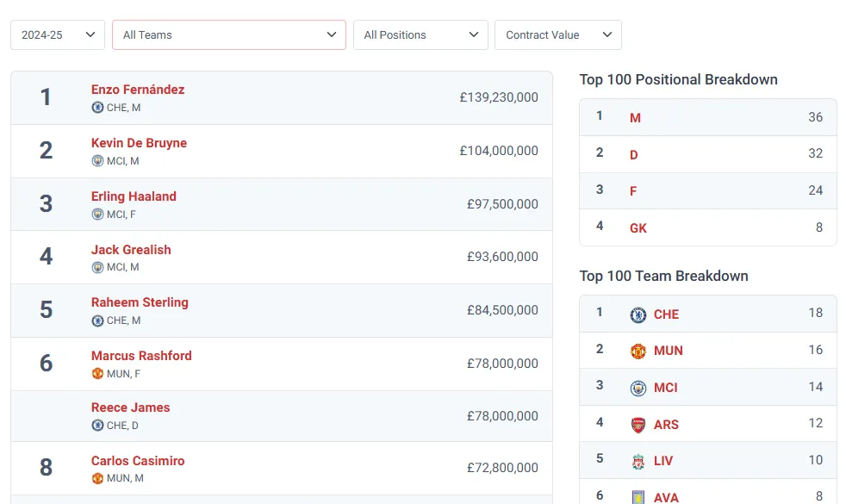Expand the Contract Value dropdown
The height and width of the screenshot is (504, 846).
click(558, 35)
